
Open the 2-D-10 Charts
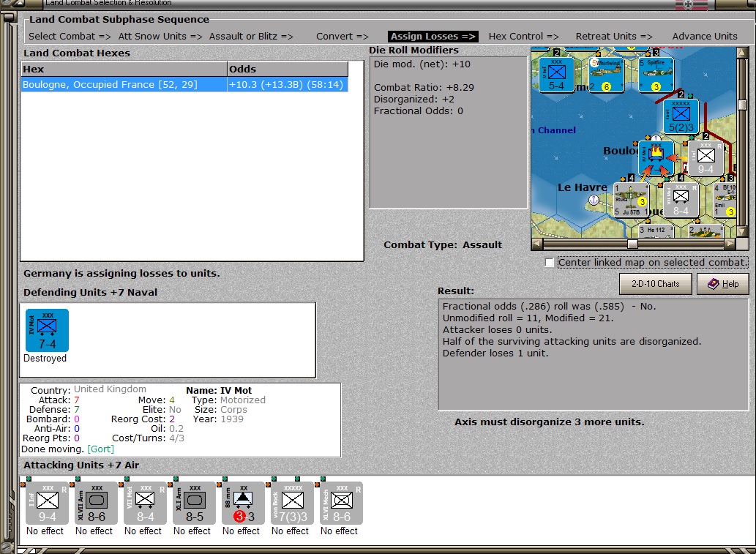pyautogui.click(x=655, y=284)
